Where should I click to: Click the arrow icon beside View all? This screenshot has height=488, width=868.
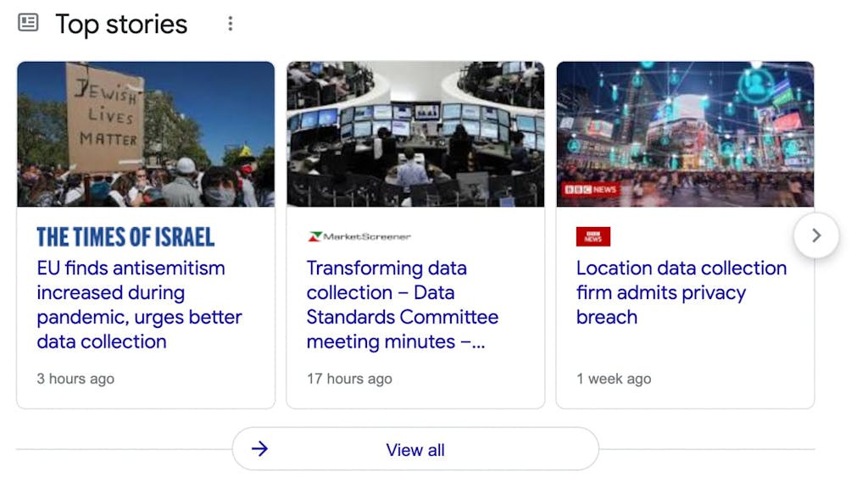[x=259, y=449]
